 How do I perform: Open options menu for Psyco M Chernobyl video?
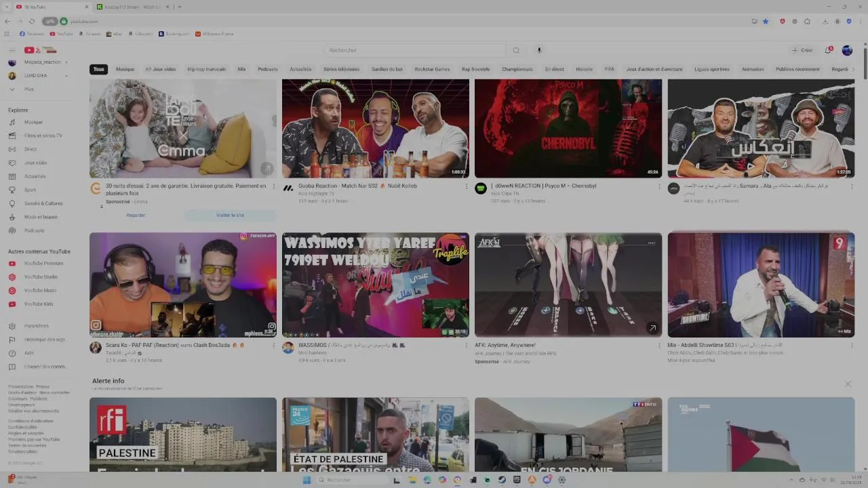pyautogui.click(x=658, y=186)
